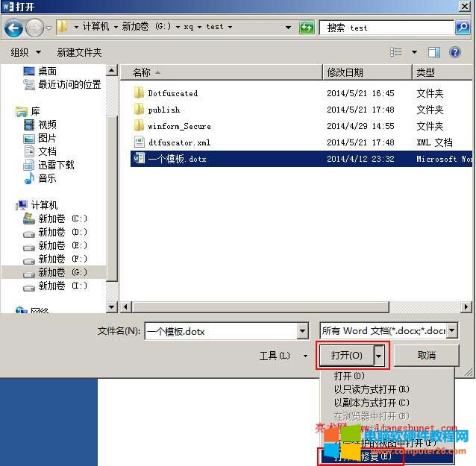The image size is (476, 466).
Task: Select drive 新加卷 (E:)
Action: (55, 246)
